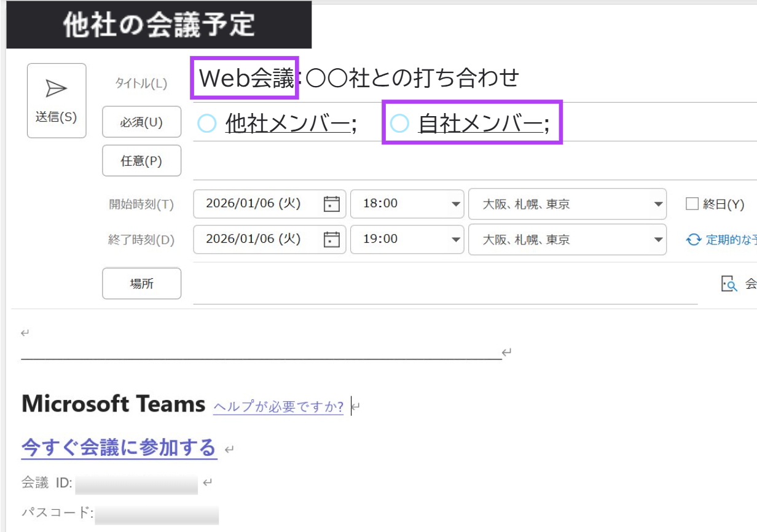Click the 今すぐ会議に参加する join link
The image size is (757, 532).
click(119, 448)
